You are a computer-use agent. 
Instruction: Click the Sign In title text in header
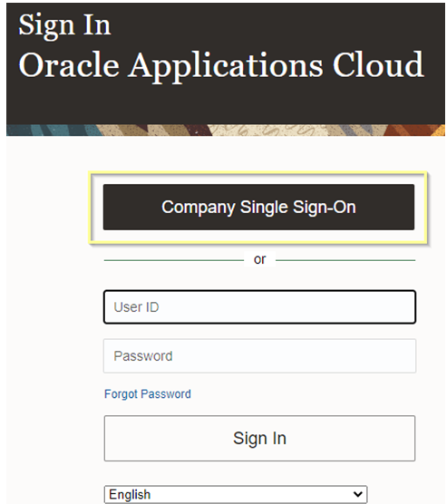click(x=64, y=25)
